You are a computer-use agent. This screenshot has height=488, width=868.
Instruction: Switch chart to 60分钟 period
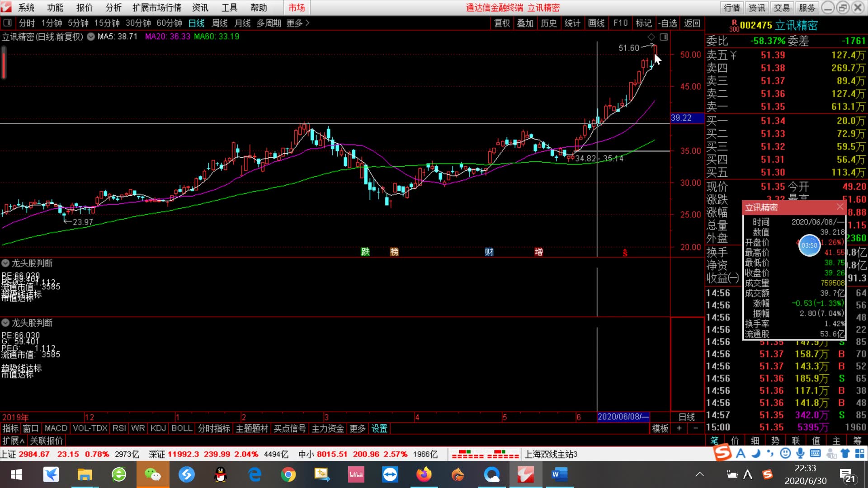click(x=170, y=23)
